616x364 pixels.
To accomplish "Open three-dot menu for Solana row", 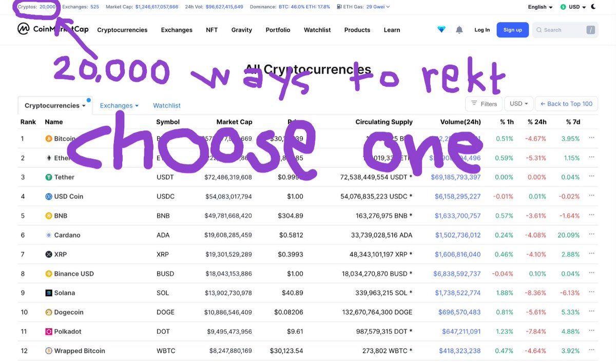I will pyautogui.click(x=592, y=292).
